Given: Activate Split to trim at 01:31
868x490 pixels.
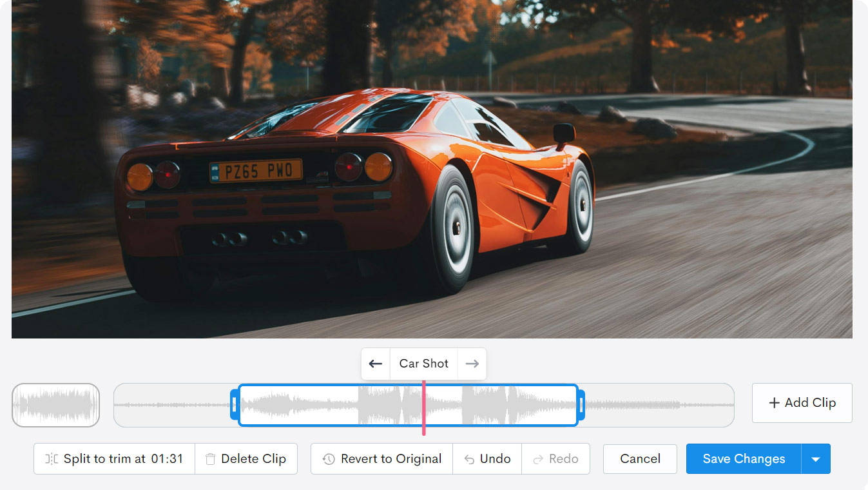Looking at the screenshot, I should click(x=114, y=458).
